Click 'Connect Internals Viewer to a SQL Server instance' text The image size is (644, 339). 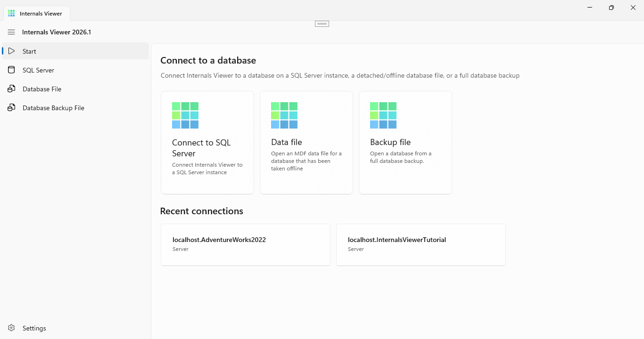(207, 169)
